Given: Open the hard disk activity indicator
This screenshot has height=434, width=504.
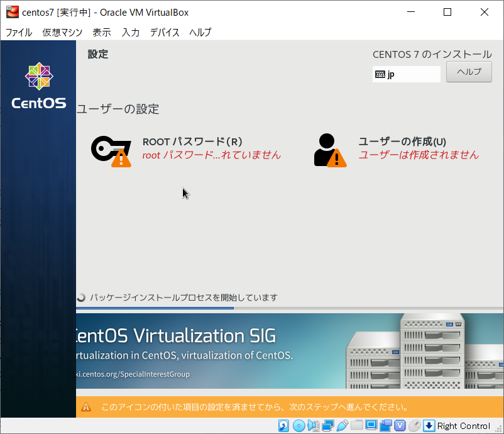Looking at the screenshot, I should coord(283,426).
